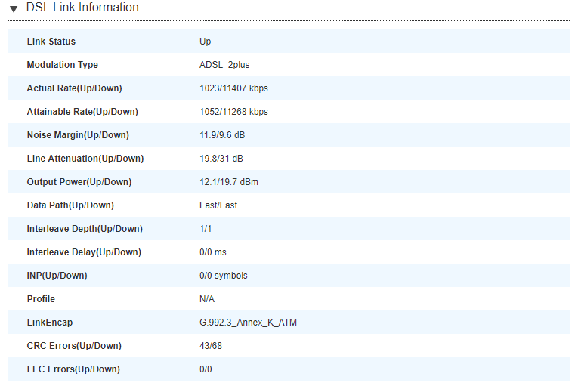The width and height of the screenshot is (581, 392).
Task: Select the LinkEncap value G.992.3_Annex_K_ATM
Action: tap(249, 323)
